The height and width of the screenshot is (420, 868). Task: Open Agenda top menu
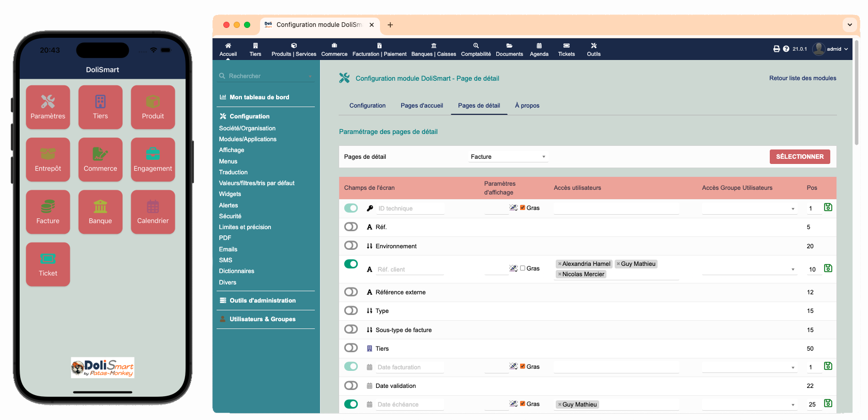(x=539, y=49)
